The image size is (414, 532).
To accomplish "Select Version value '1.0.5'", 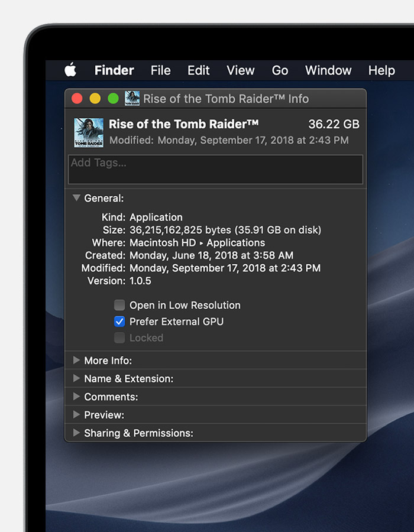I will tap(141, 281).
